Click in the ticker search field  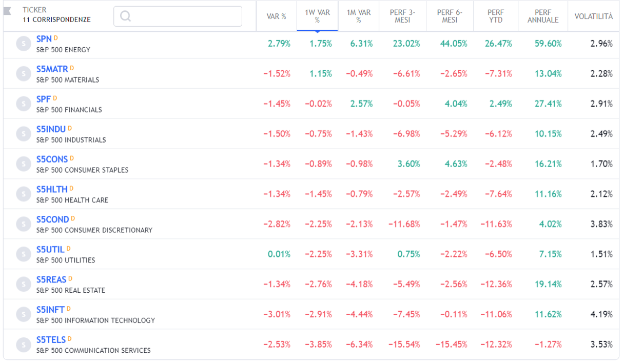coord(185,16)
